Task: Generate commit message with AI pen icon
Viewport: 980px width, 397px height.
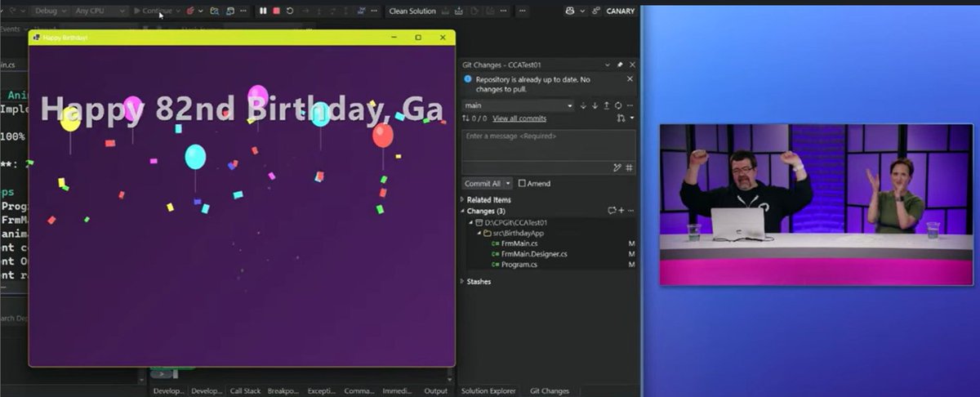Action: click(x=617, y=167)
